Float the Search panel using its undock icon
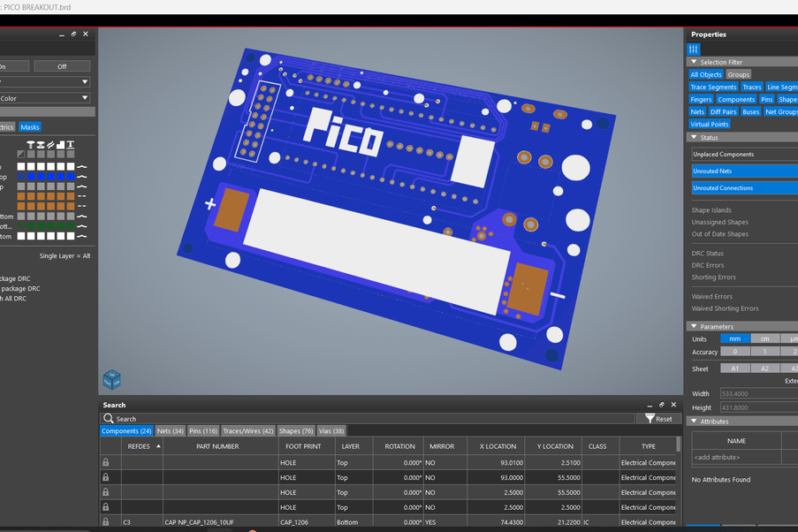The height and width of the screenshot is (532, 798). (x=662, y=405)
